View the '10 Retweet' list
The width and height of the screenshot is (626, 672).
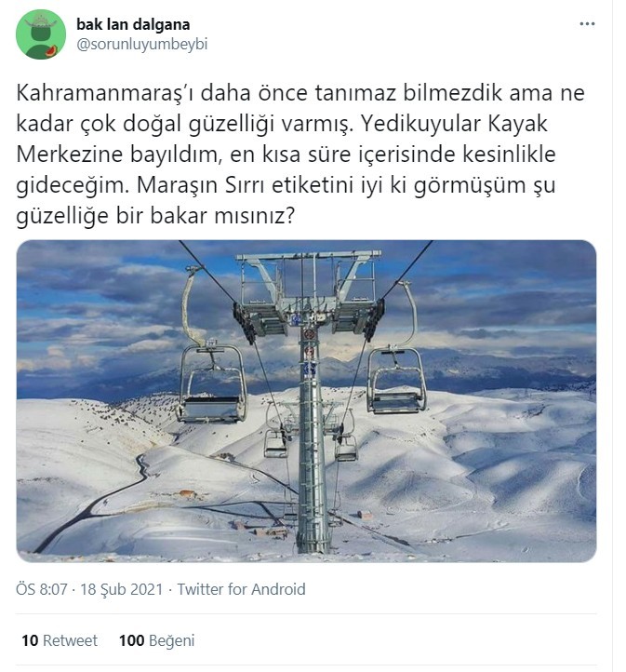click(x=60, y=640)
